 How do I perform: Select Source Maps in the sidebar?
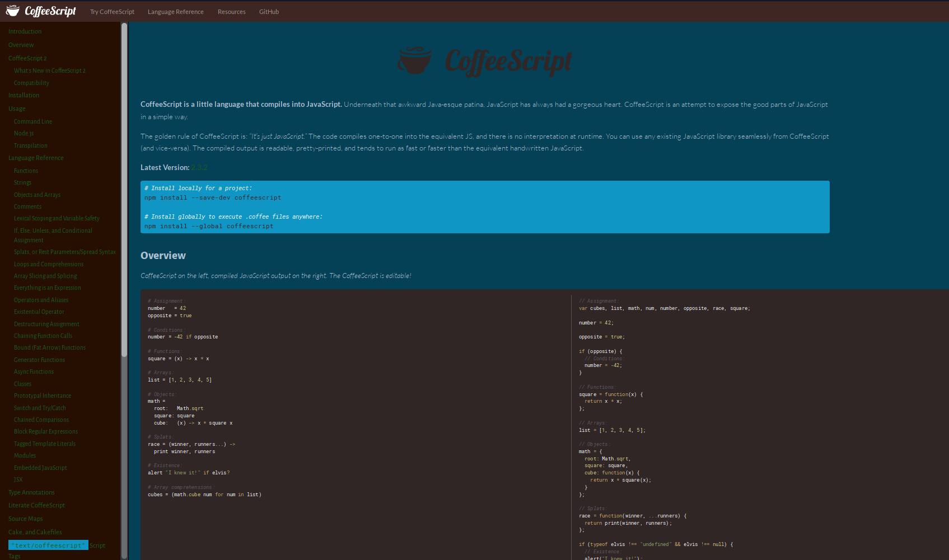[25, 519]
